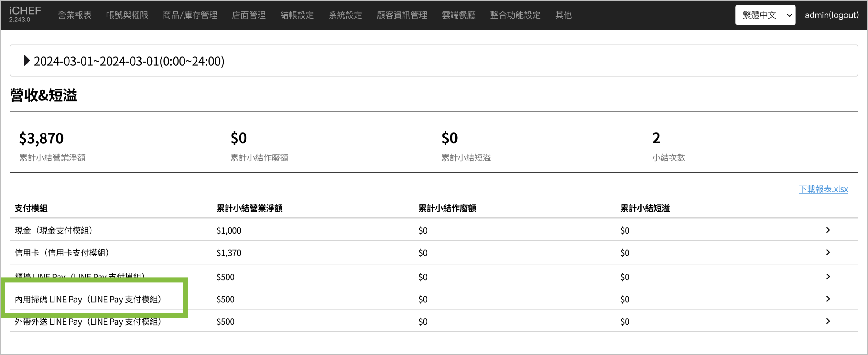Viewport: 868px width, 355px height.
Task: Open the 商品/庫存管理 menu
Action: [x=190, y=15]
